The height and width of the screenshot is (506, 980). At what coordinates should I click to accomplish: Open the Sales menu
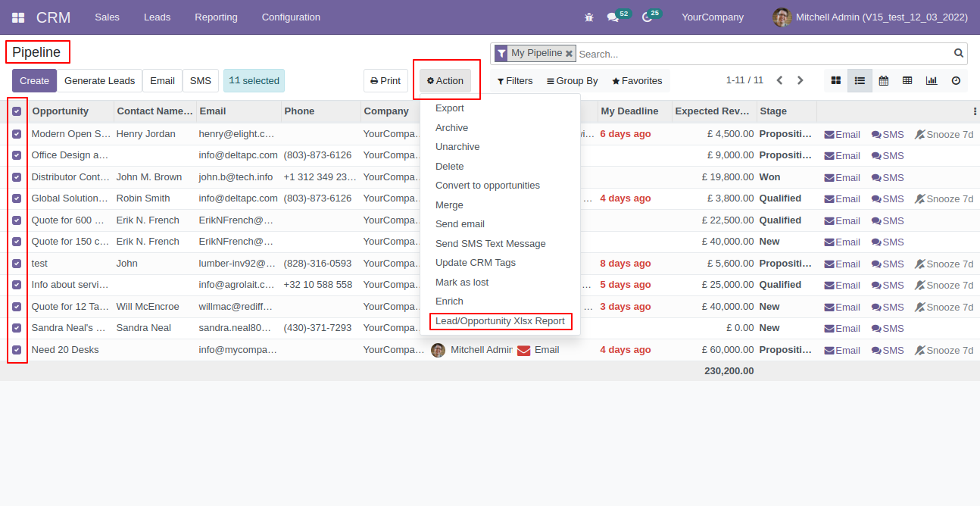point(107,17)
